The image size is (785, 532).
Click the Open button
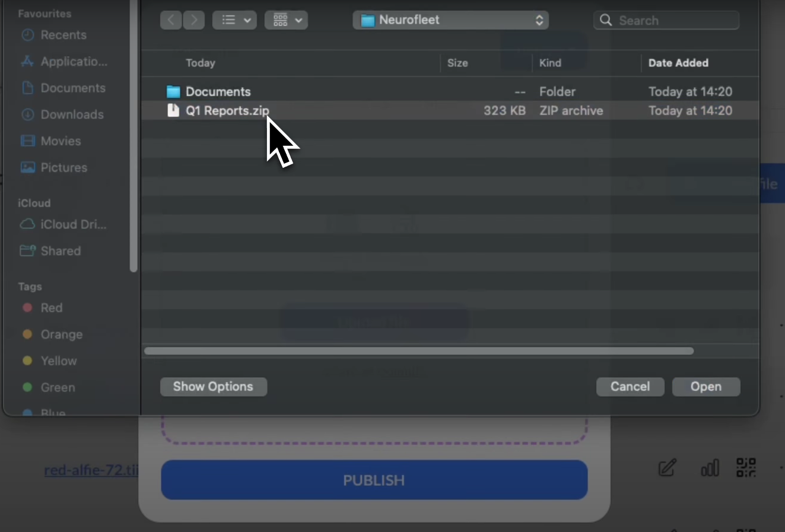(705, 387)
